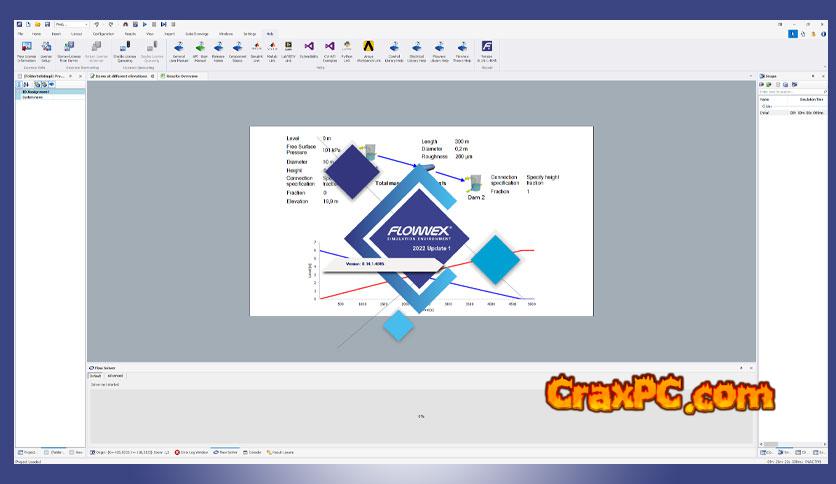This screenshot has width=836, height=484.
Task: Click Save icon in quick access toolbar
Action: point(47,25)
